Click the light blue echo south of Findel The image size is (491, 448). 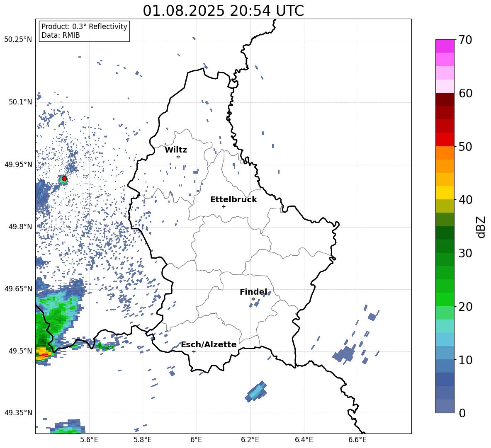pyautogui.click(x=256, y=391)
